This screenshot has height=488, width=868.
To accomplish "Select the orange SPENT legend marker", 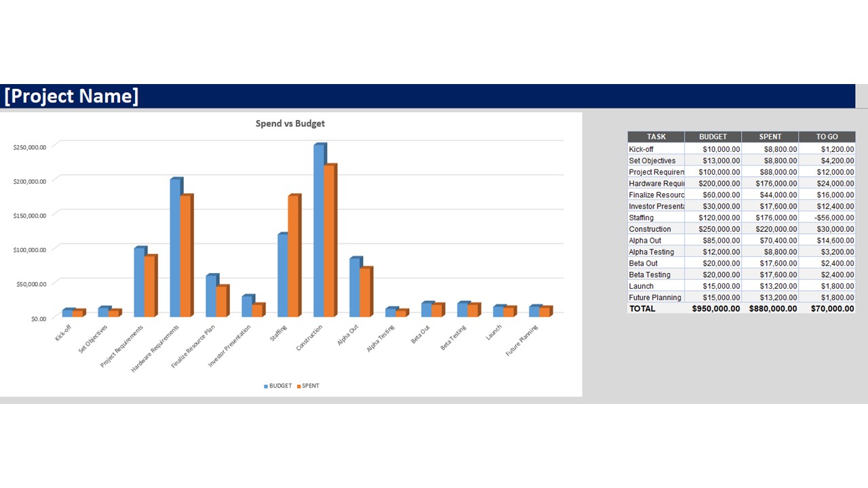I will point(298,386).
